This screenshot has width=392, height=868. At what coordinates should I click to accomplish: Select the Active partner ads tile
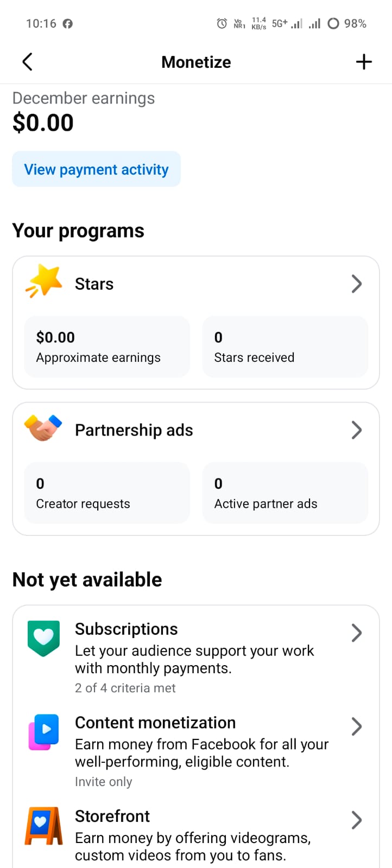click(285, 493)
